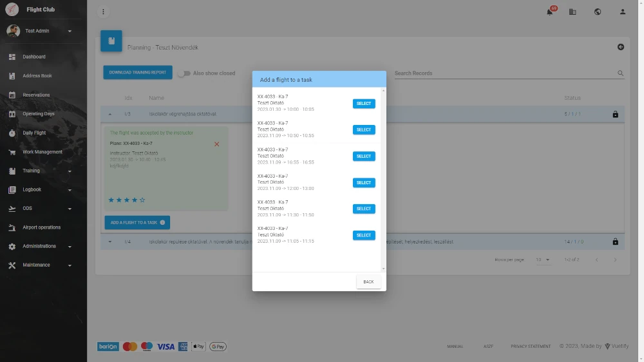
Task: Go to Reservations in the sidebar
Action: [x=36, y=95]
